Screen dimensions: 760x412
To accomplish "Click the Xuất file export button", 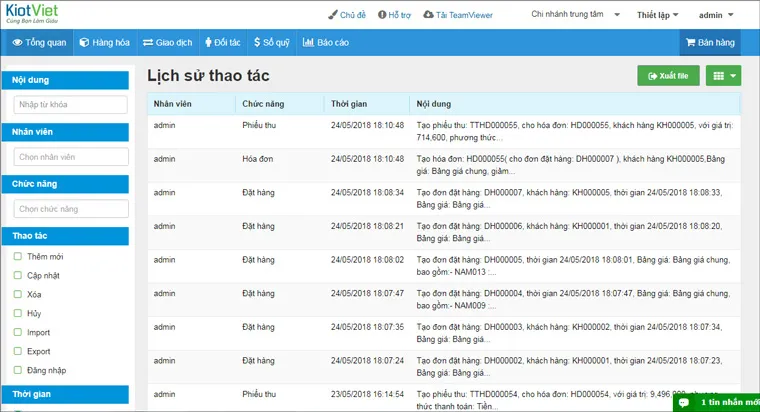I will 667,75.
